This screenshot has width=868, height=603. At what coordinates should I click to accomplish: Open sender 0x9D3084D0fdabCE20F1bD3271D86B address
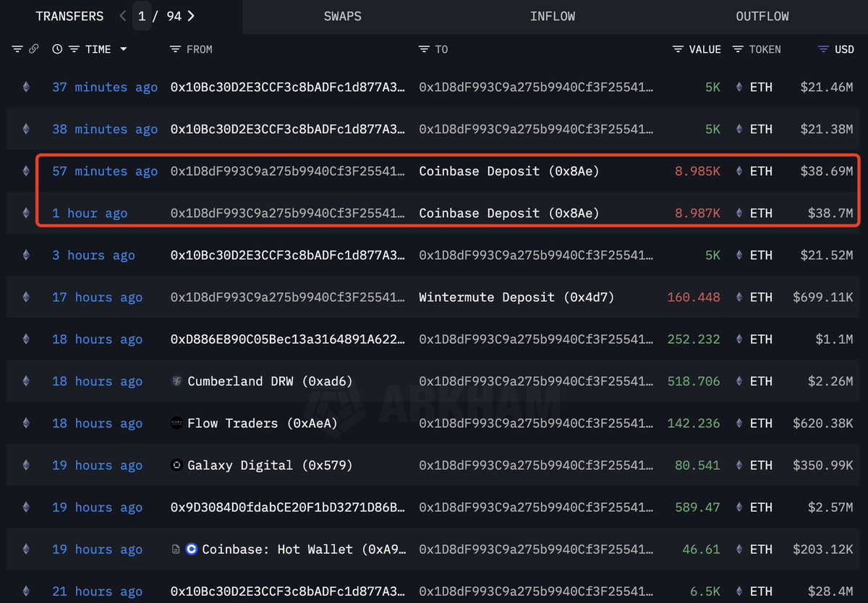(288, 507)
